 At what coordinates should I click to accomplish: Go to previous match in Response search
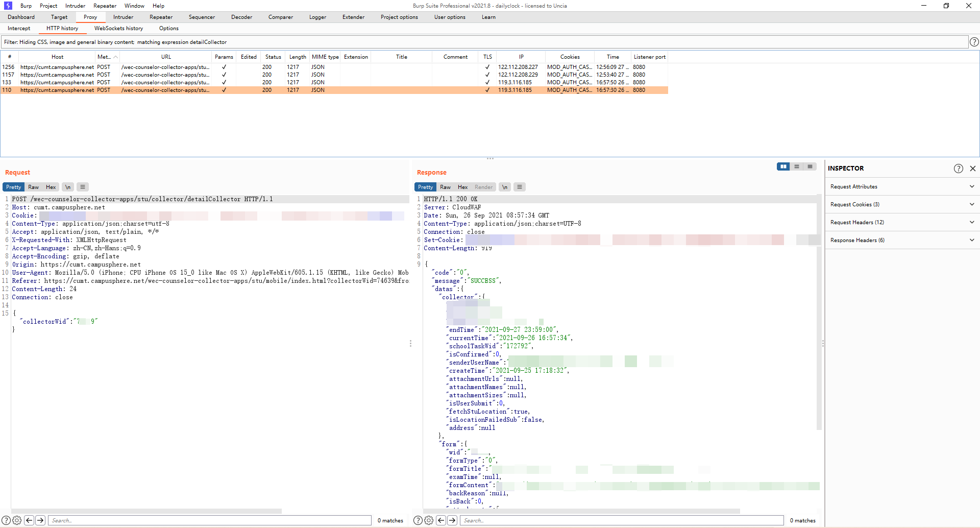tap(441, 520)
